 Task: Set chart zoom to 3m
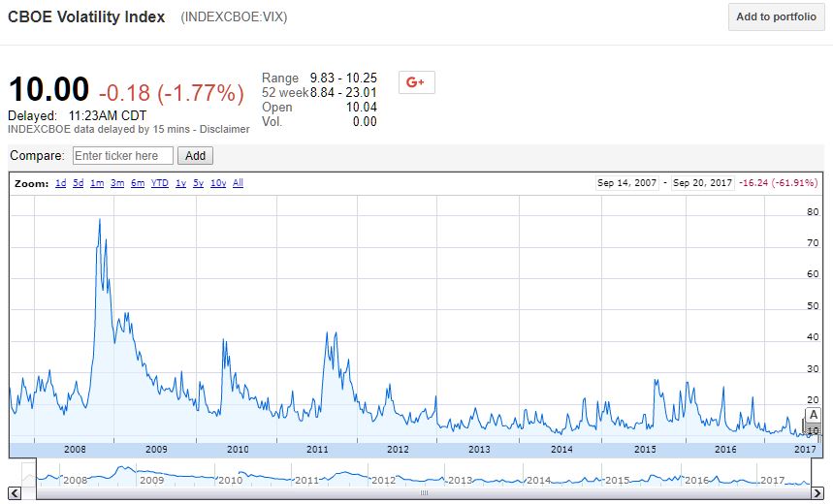117,183
